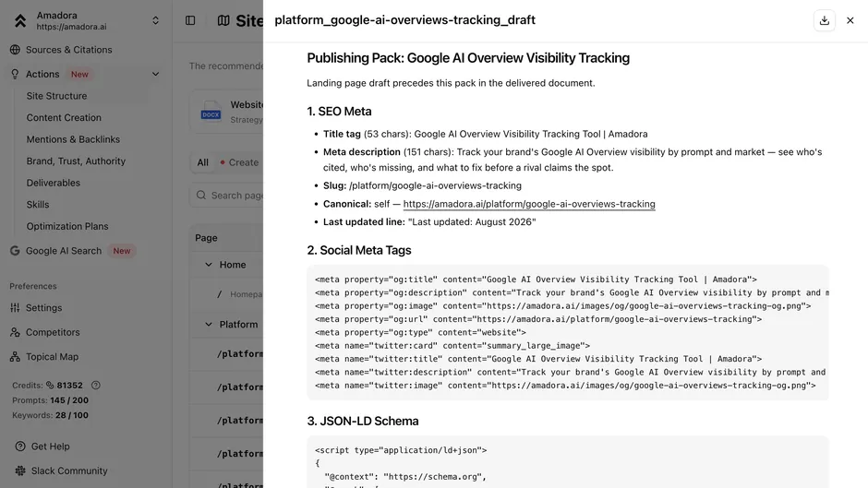Click the Page column header
Screen dimensions: 868x488
pos(206,238)
